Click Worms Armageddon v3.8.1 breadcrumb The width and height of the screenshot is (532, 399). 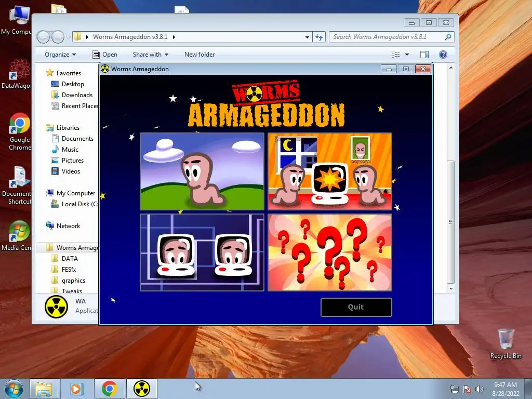[x=130, y=37]
